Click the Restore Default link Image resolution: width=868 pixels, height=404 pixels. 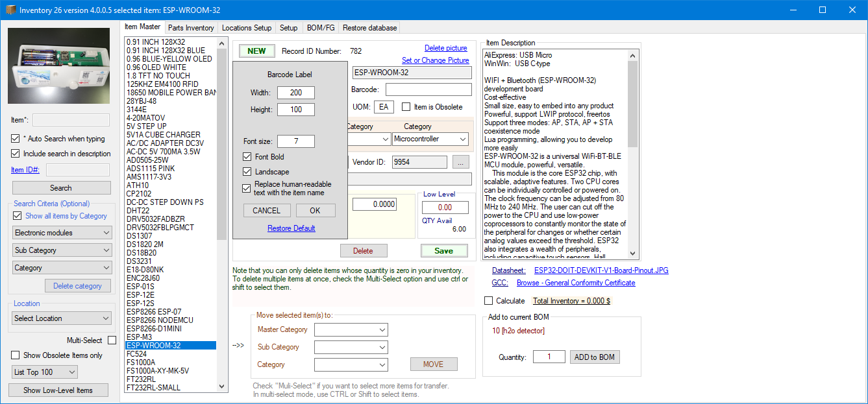pos(291,228)
